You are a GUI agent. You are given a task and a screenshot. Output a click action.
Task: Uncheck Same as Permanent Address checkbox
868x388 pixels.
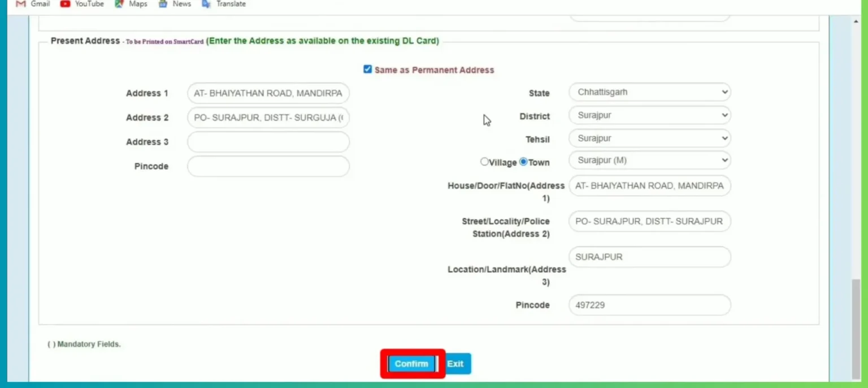[368, 69]
